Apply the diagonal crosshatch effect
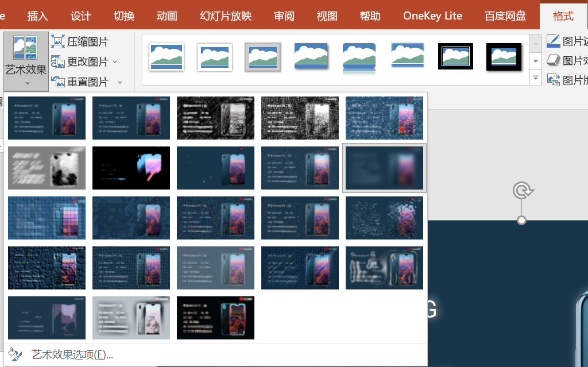This screenshot has width=588, height=367. tap(300, 268)
